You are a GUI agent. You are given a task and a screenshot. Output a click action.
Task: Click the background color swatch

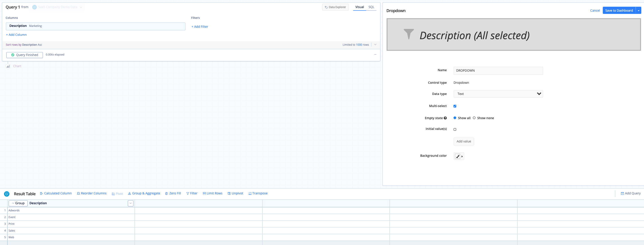pyautogui.click(x=457, y=156)
